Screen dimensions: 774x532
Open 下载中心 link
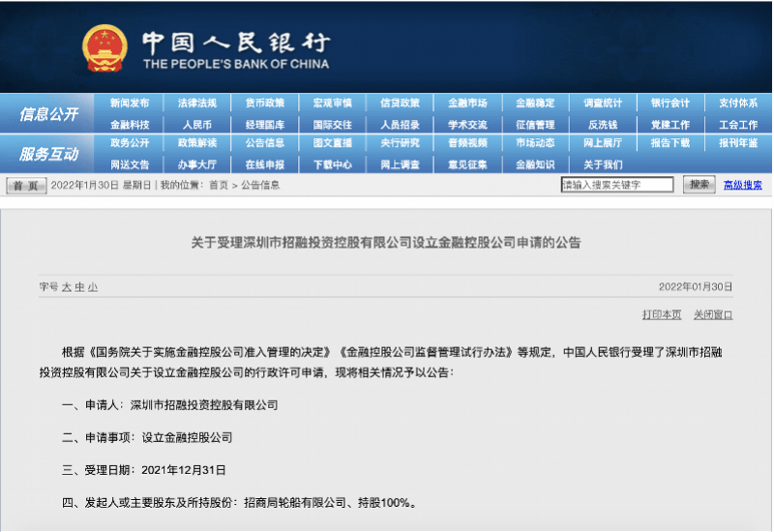332,164
